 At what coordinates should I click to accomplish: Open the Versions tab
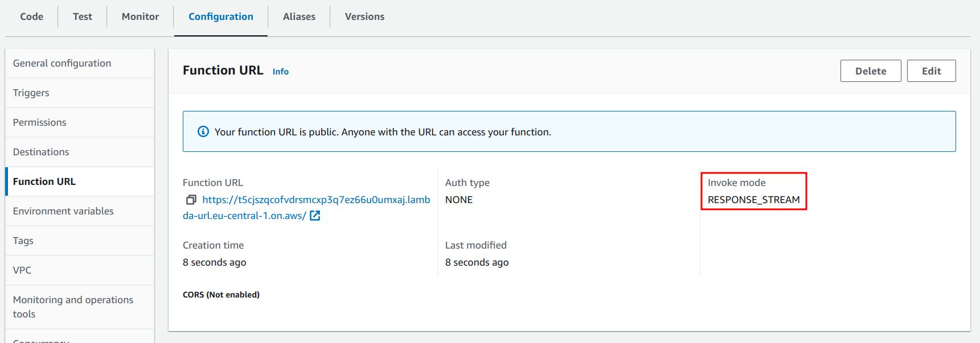click(364, 16)
